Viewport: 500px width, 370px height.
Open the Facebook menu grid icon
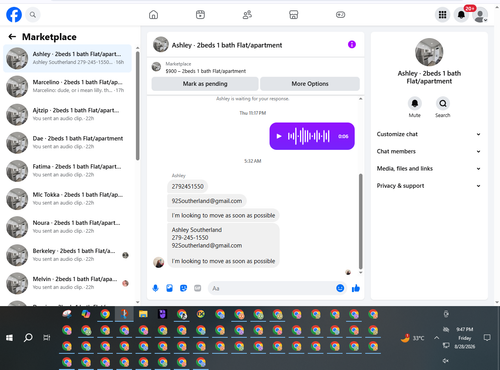[442, 15]
